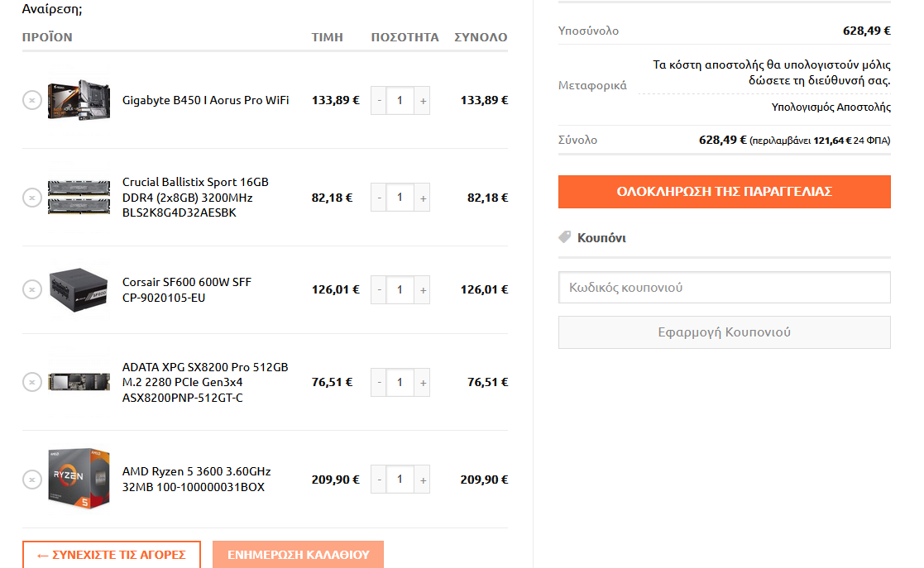924x568 pixels.
Task: Open AMD Ryzen 5 3600 3.60GHz link
Action: point(196,479)
